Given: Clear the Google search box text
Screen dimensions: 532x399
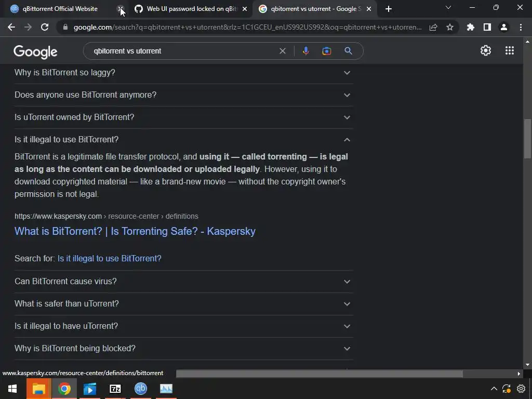Looking at the screenshot, I should tap(282, 51).
